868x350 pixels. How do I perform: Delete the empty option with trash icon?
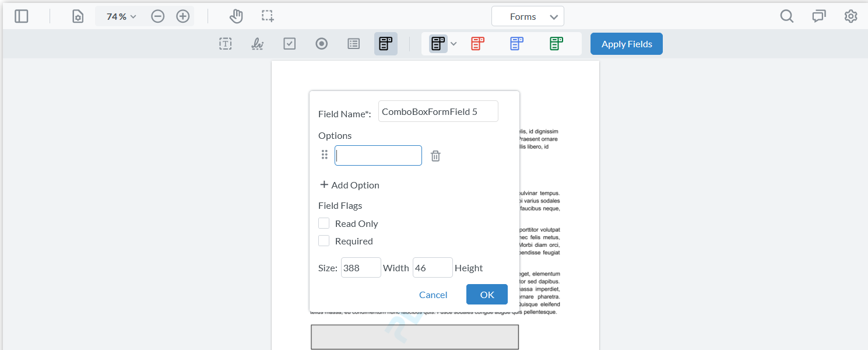435,155
